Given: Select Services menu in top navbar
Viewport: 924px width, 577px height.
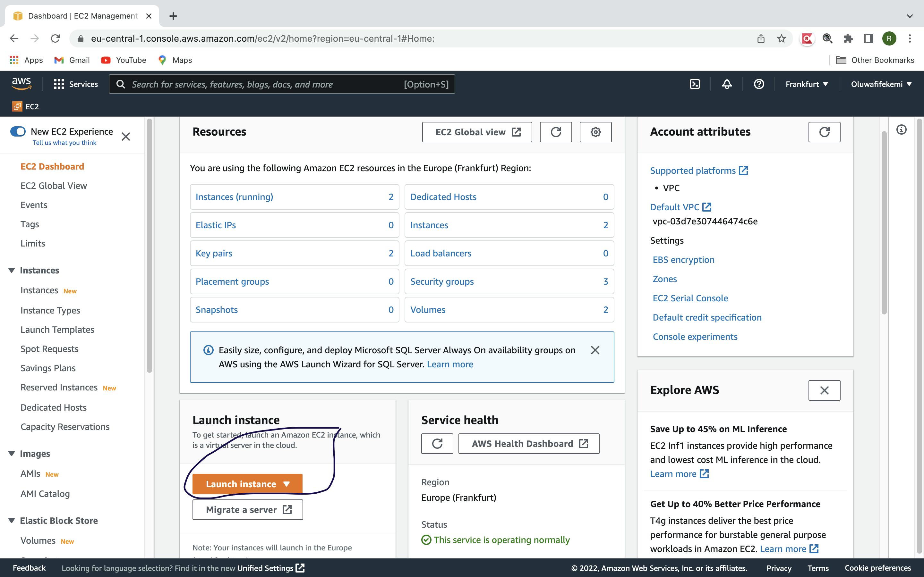Looking at the screenshot, I should click(74, 84).
